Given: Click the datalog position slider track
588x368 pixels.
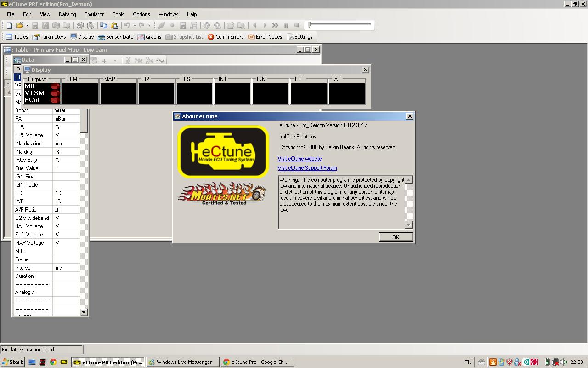Looking at the screenshot, I should pos(340,24).
